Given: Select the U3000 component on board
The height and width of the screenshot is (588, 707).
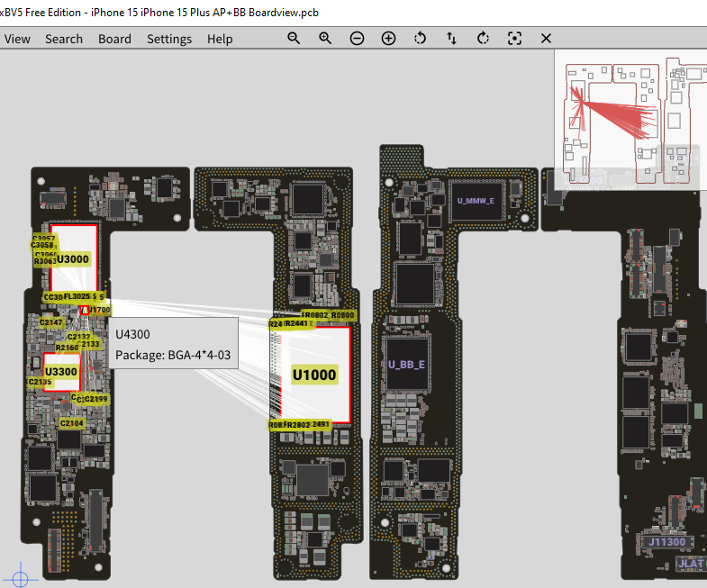Looking at the screenshot, I should 74,258.
